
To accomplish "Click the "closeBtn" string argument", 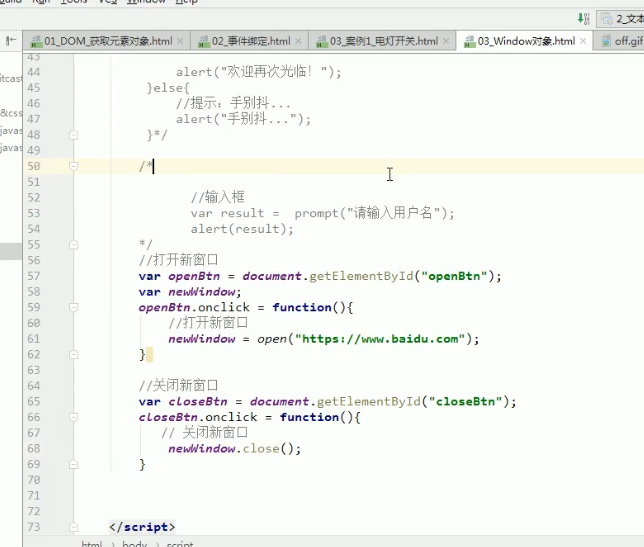I will (465, 402).
